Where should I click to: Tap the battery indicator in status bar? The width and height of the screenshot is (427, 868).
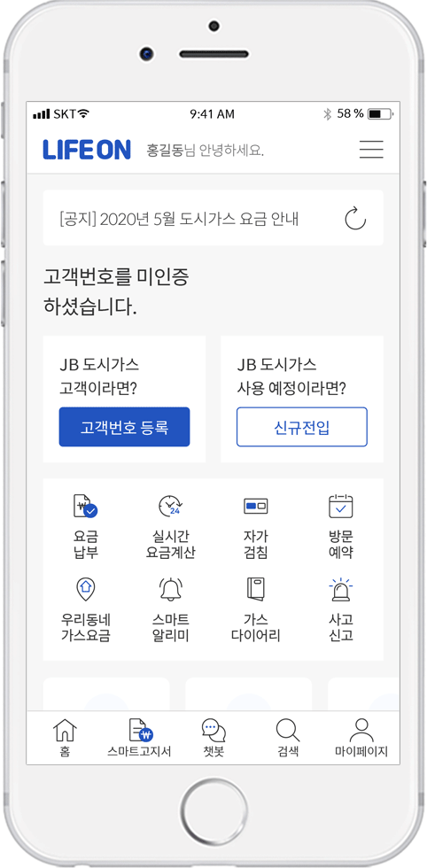pos(380,114)
